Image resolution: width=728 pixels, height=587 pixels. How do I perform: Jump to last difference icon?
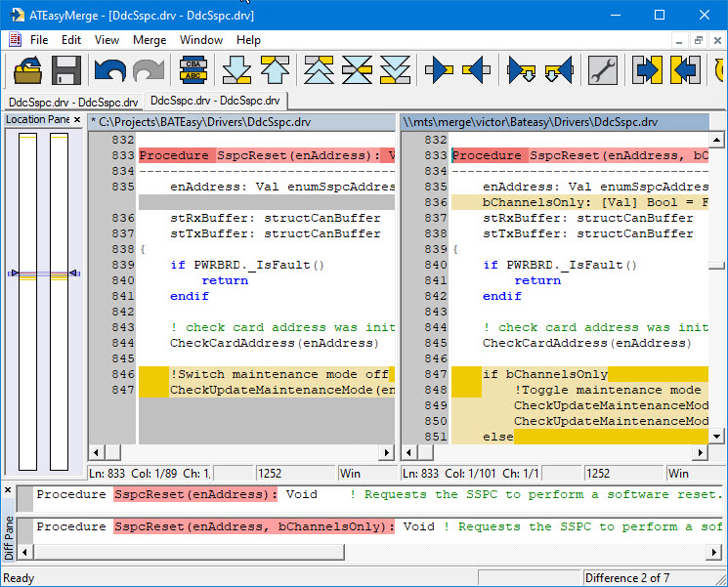click(x=395, y=70)
